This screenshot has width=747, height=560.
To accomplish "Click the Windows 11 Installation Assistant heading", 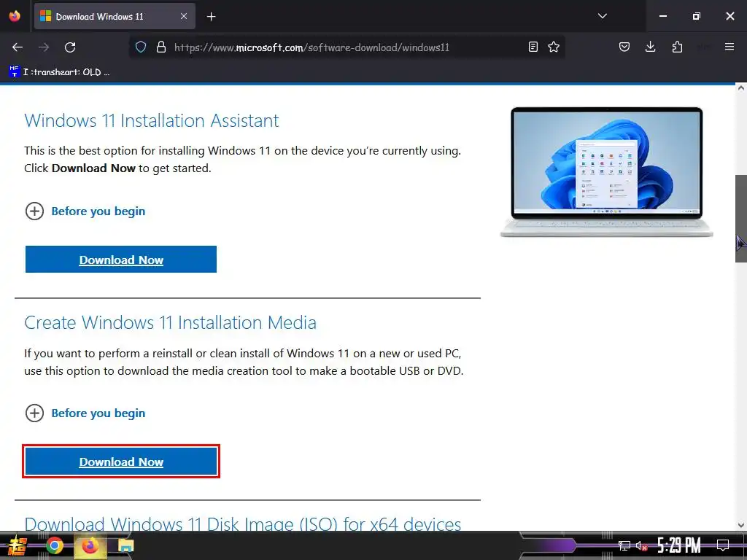I will click(x=152, y=120).
